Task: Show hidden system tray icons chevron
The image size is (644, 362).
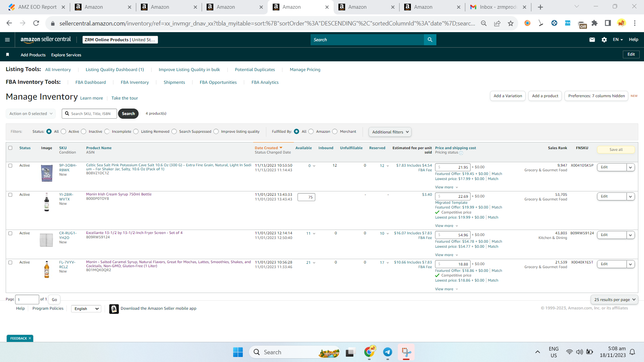Action: tap(537, 352)
